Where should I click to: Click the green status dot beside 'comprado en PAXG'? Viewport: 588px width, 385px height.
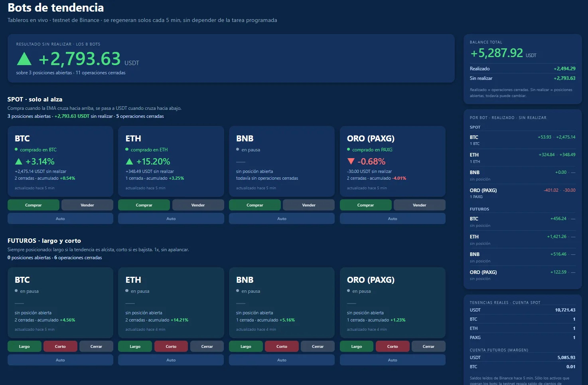(349, 149)
